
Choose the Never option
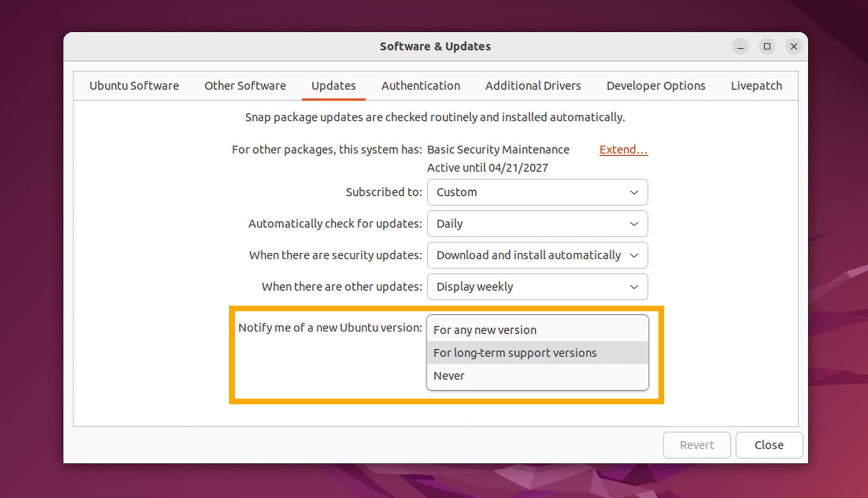pos(537,376)
